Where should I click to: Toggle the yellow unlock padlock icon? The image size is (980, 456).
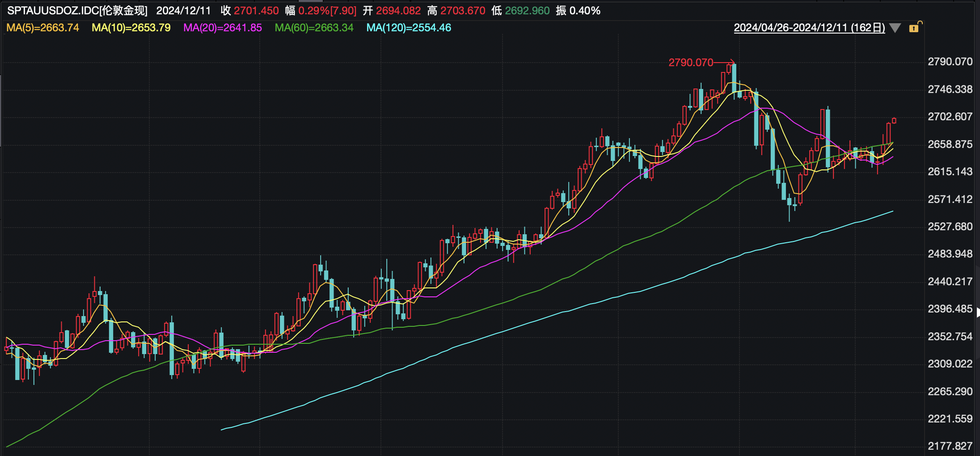tap(915, 28)
